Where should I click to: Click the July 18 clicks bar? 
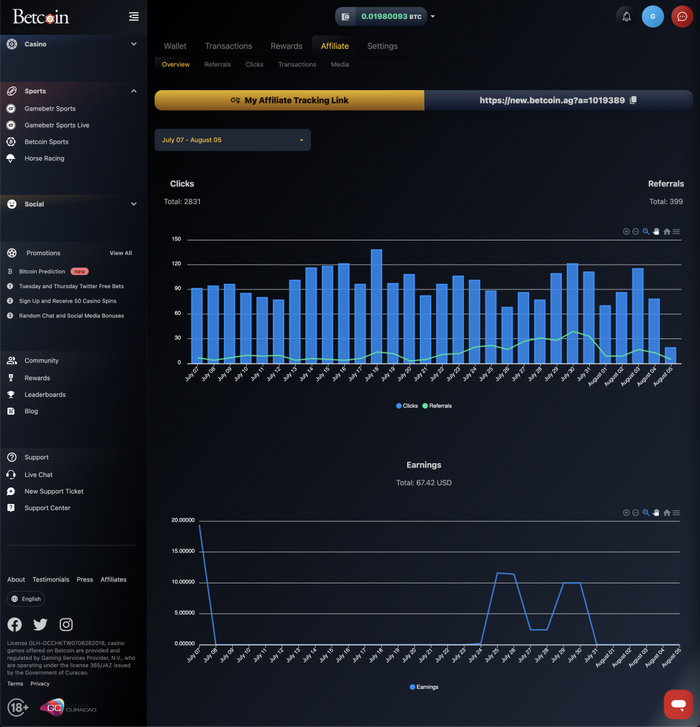click(x=376, y=306)
